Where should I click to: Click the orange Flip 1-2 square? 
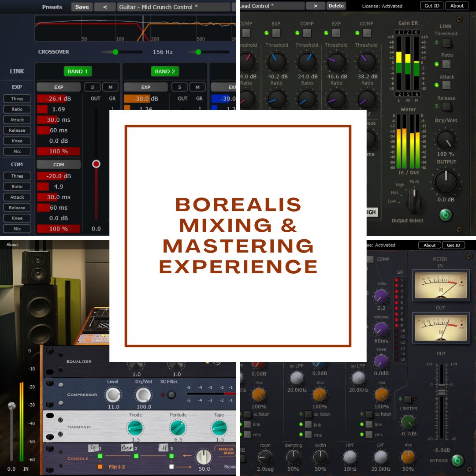pos(100,467)
